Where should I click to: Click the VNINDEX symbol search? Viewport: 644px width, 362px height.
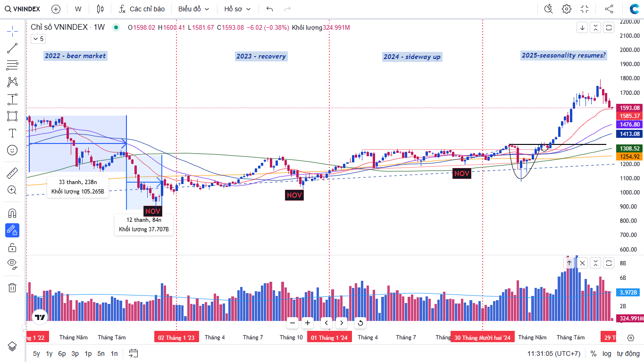pos(23,9)
